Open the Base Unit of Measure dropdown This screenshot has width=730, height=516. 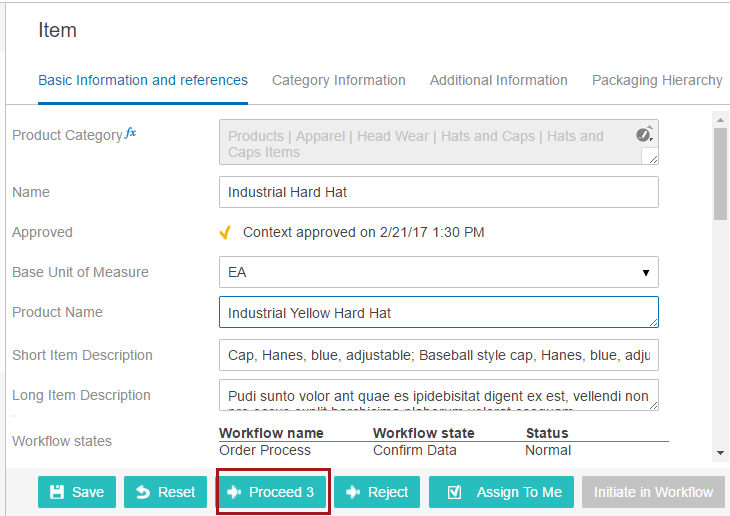439,272
